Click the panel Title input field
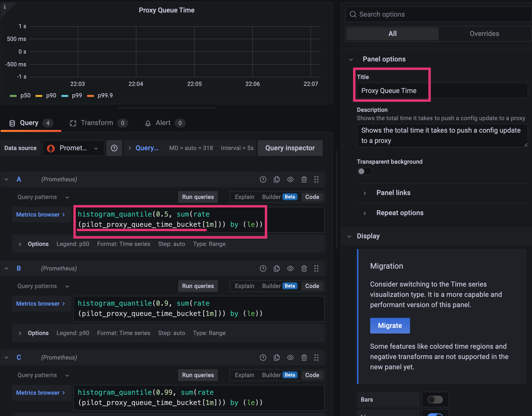 (x=442, y=91)
